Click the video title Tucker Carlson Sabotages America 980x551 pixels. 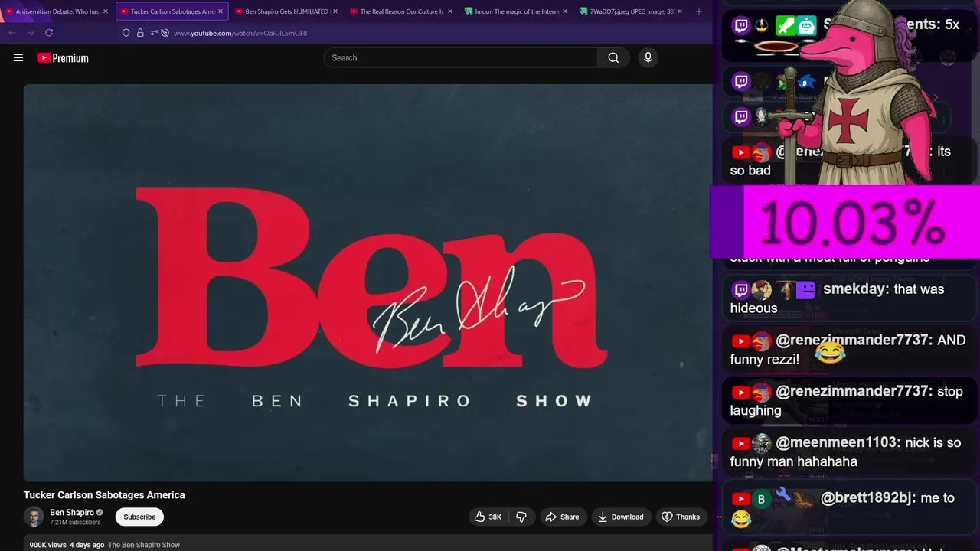[104, 495]
